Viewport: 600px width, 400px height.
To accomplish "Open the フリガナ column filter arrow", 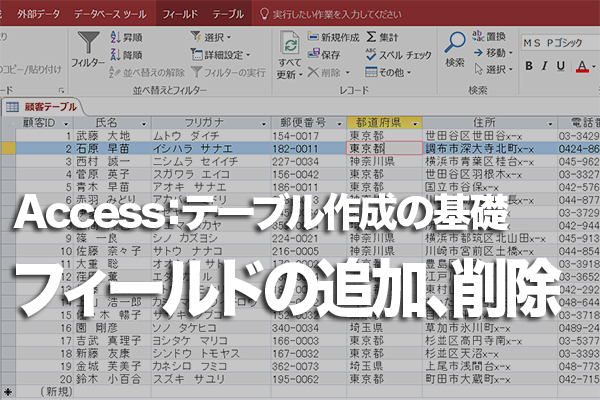I will coord(263,124).
